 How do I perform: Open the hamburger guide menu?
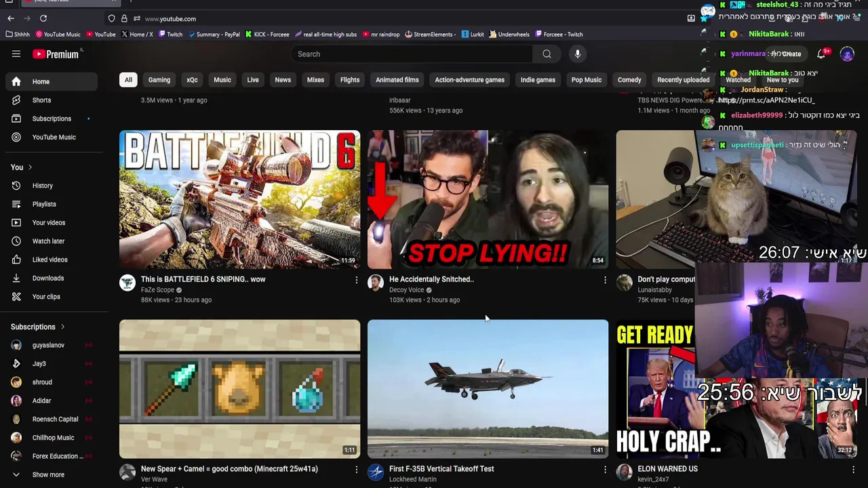pos(16,54)
